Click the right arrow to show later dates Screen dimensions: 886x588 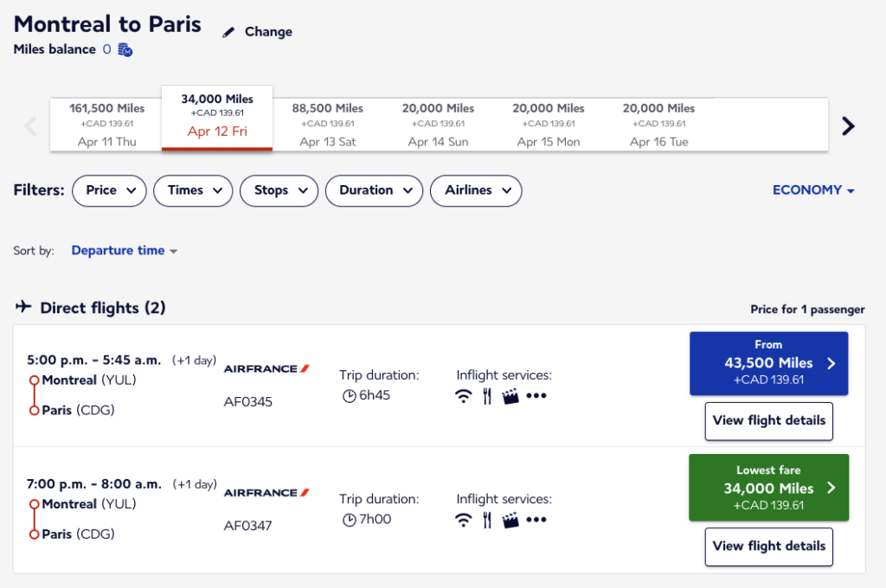pyautogui.click(x=848, y=125)
